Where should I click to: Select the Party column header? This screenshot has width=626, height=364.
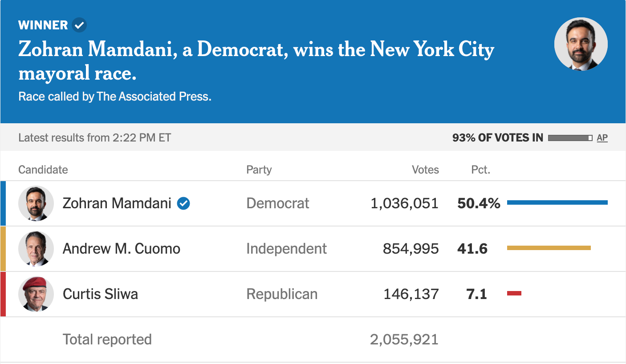[x=259, y=170]
